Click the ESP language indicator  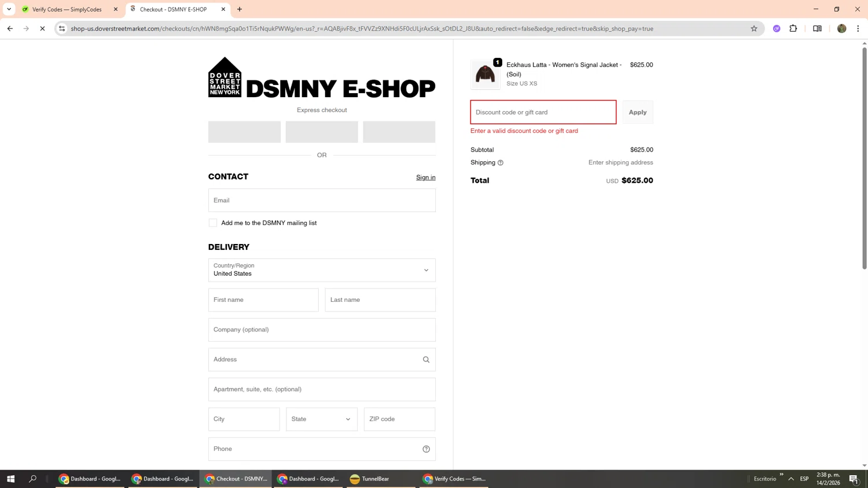[x=804, y=479]
